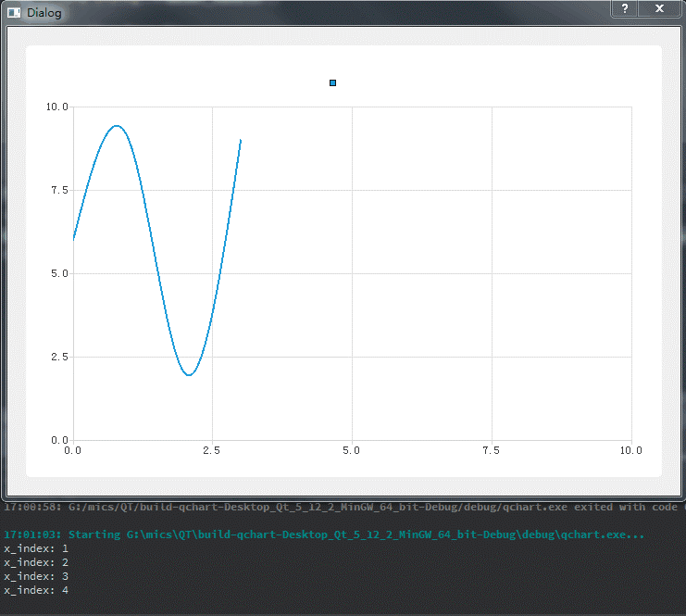
Task: Click the blue legend marker above the chart
Action: 333,82
